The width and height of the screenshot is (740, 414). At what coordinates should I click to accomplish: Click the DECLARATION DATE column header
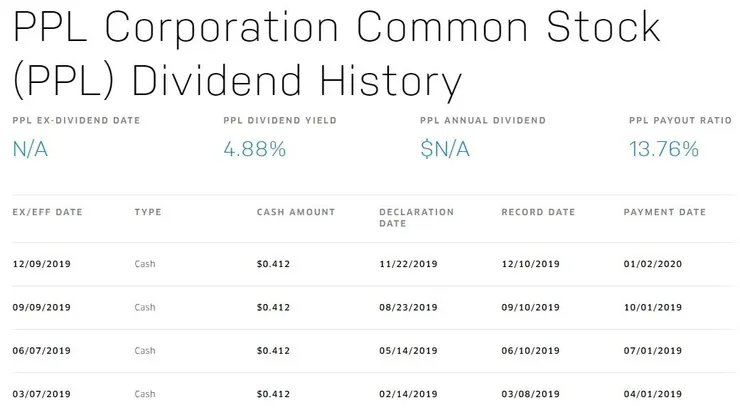pos(416,217)
